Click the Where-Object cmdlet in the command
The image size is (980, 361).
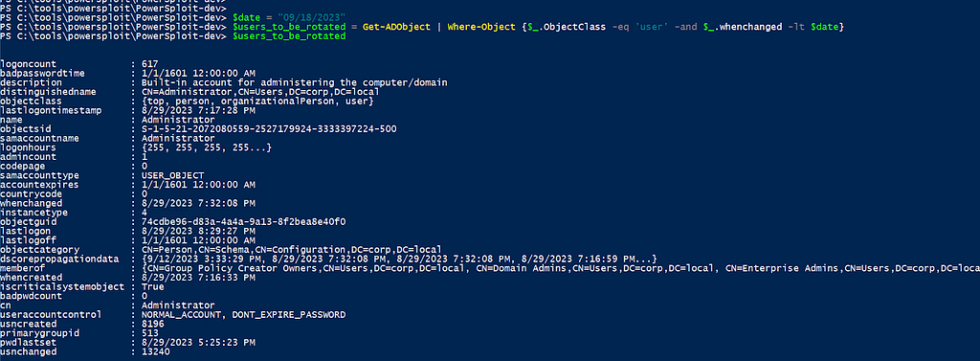482,27
